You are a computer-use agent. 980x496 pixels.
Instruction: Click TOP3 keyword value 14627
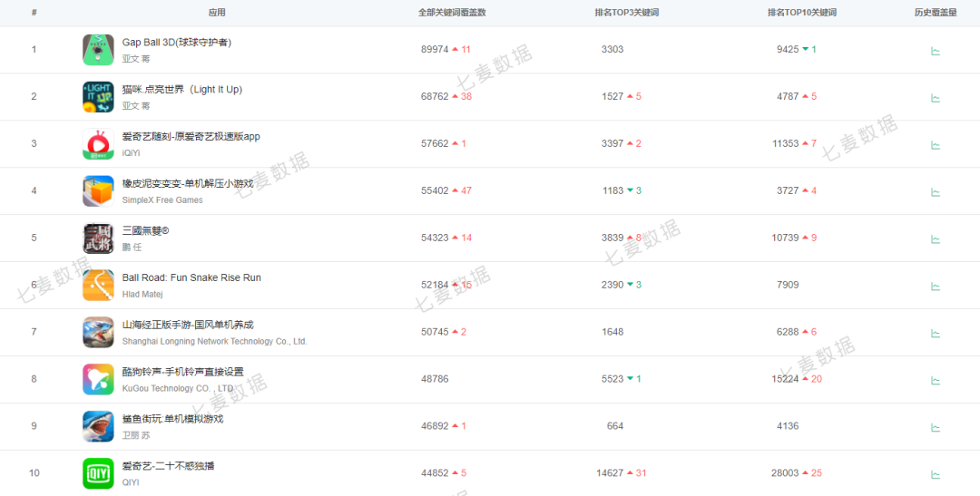(x=610, y=473)
